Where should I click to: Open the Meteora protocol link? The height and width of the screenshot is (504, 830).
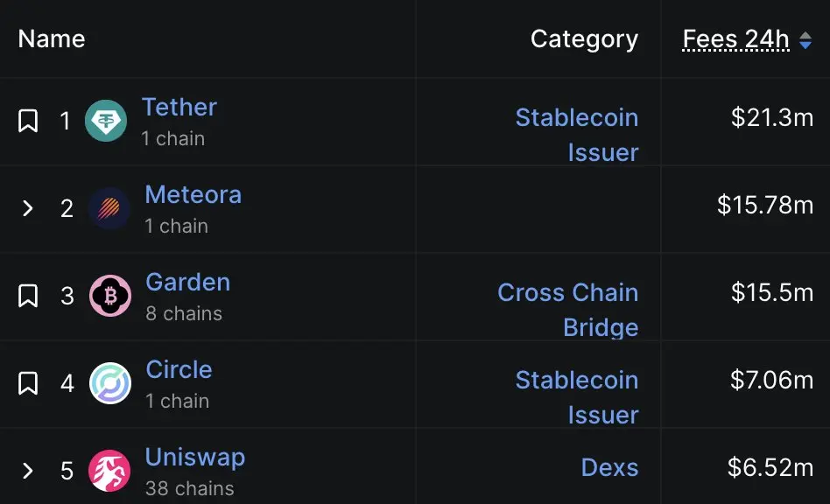[x=193, y=194]
